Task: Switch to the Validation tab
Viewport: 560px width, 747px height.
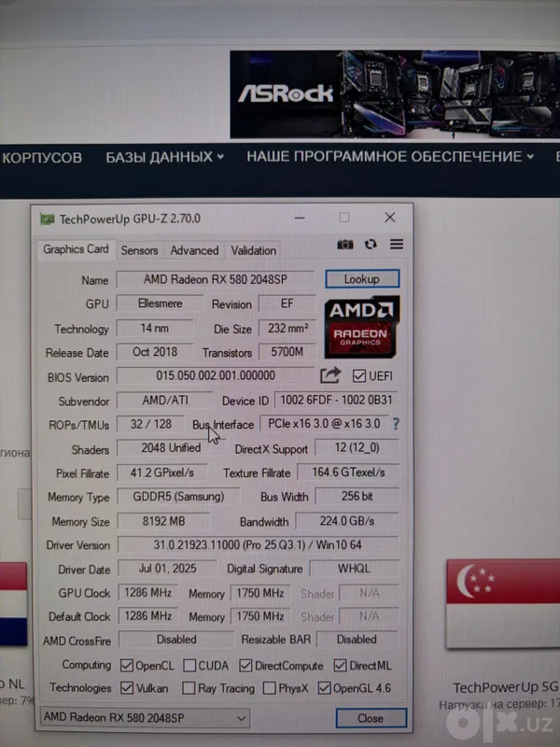Action: 253,250
